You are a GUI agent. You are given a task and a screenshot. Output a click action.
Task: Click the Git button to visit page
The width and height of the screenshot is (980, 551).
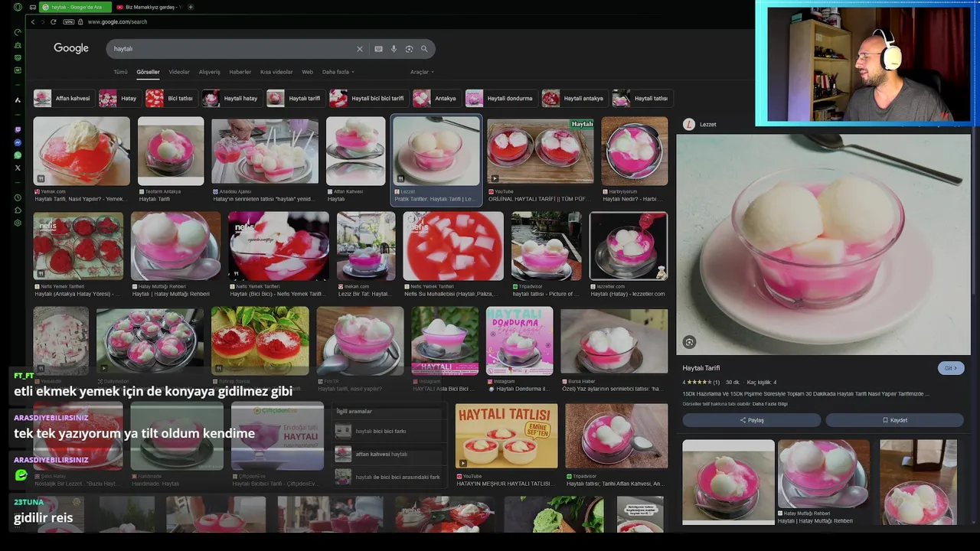tap(950, 368)
